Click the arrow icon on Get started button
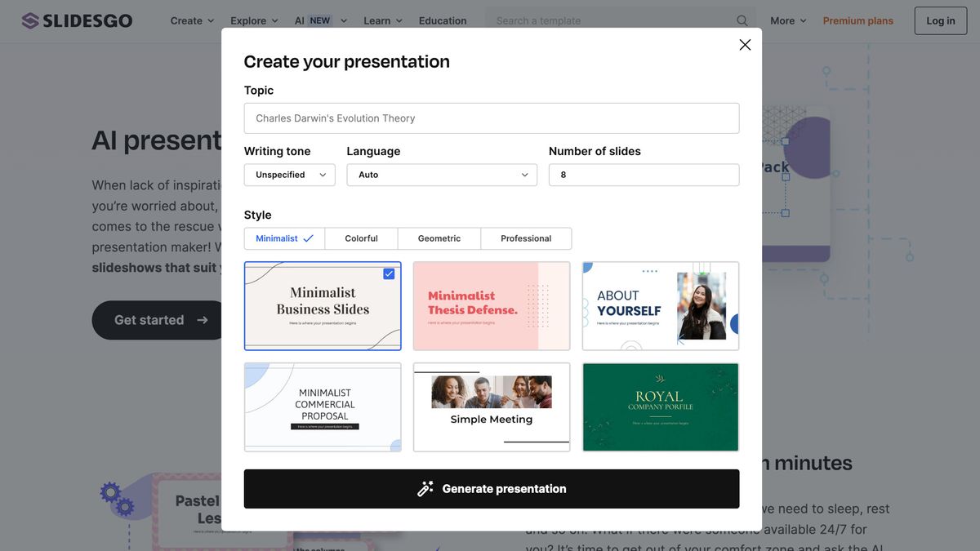The height and width of the screenshot is (551, 980). coord(202,320)
